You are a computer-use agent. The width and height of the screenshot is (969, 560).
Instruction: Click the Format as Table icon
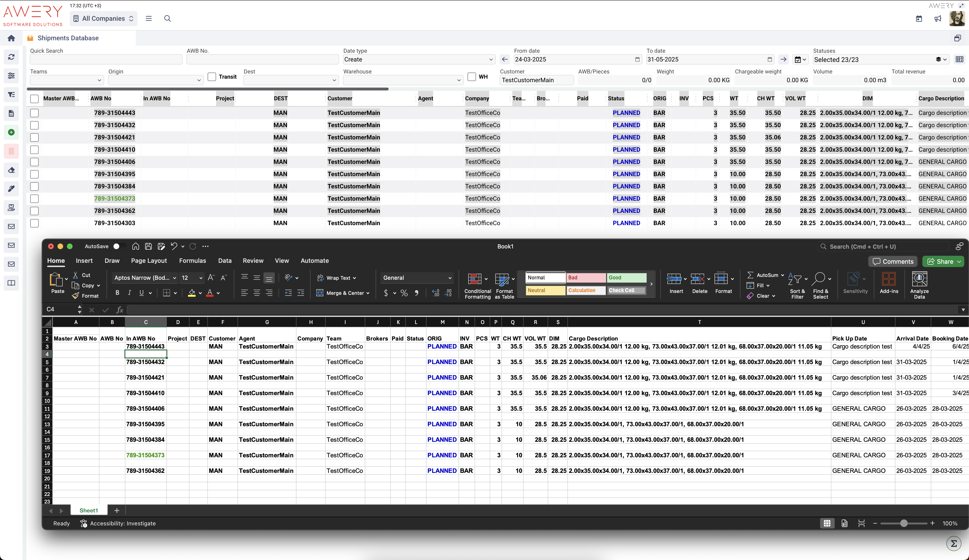click(x=502, y=280)
